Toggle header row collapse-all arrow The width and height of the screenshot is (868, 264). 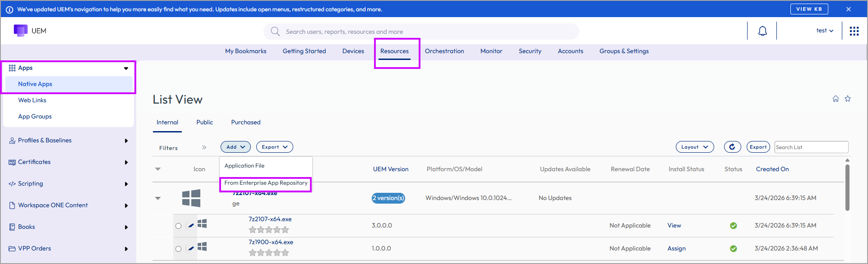point(158,169)
